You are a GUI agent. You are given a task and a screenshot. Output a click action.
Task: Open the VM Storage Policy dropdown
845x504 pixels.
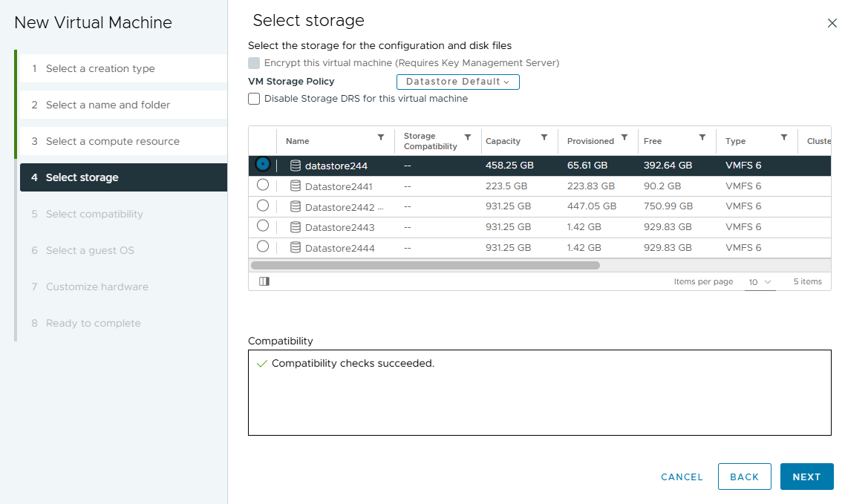(x=457, y=82)
